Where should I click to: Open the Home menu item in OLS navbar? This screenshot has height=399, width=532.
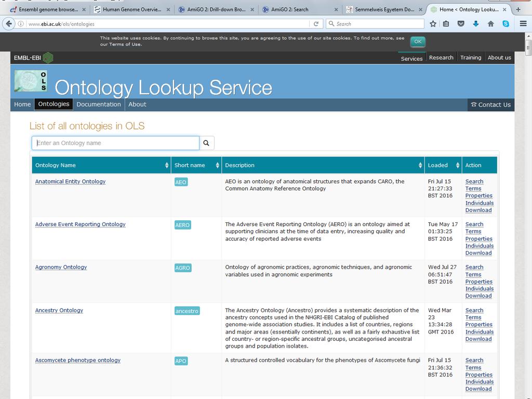pos(22,104)
